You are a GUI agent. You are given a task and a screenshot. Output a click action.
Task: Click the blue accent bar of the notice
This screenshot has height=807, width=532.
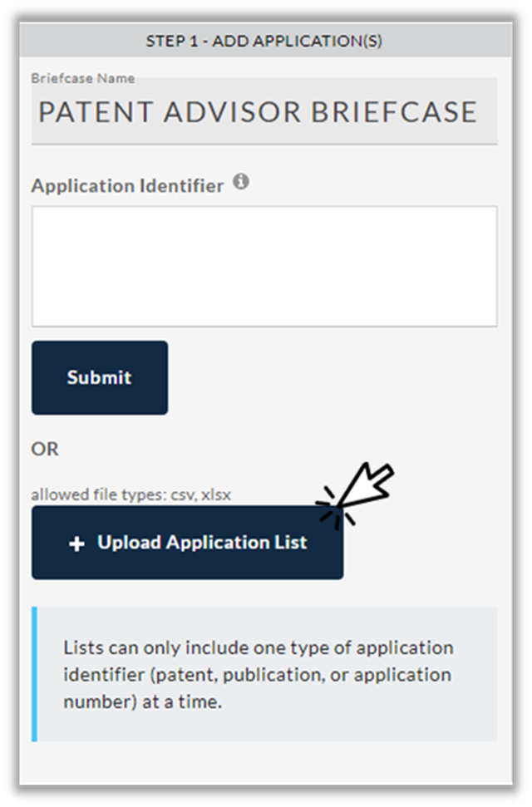(35, 674)
